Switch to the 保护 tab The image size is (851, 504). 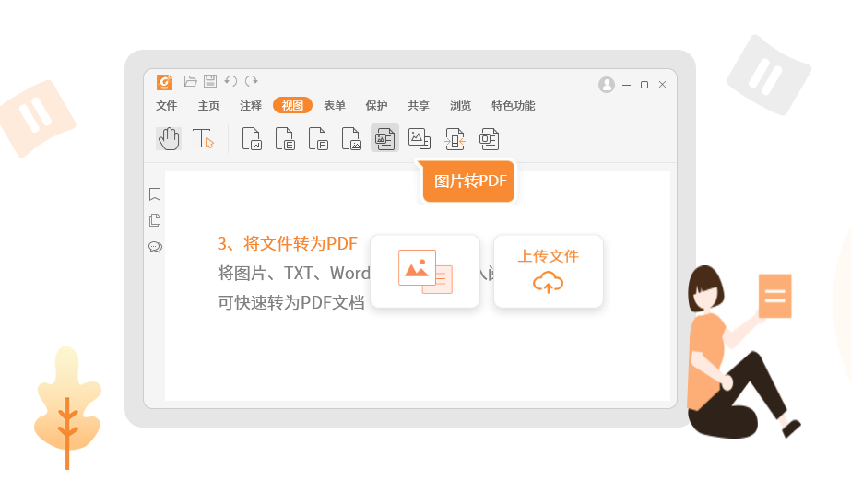377,106
